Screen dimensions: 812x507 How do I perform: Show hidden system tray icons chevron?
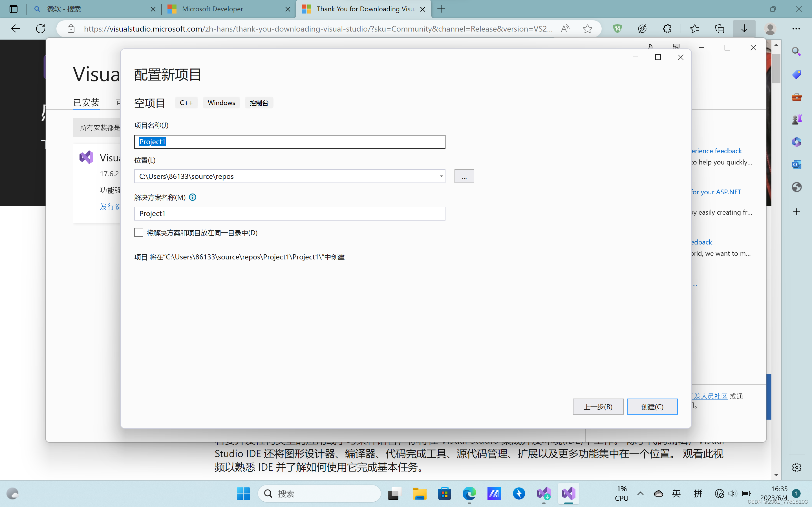pos(640,493)
